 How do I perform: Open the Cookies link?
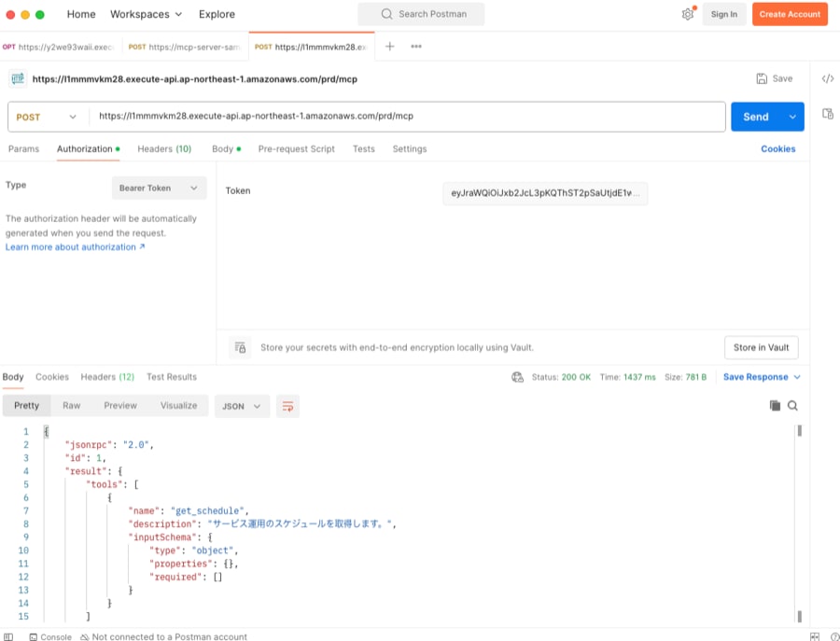click(777, 149)
